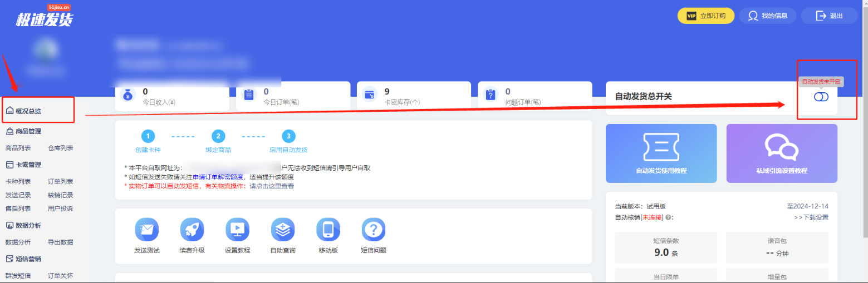This screenshot has width=868, height=283.
Task: Click the 移动版 phone icon
Action: click(x=328, y=229)
